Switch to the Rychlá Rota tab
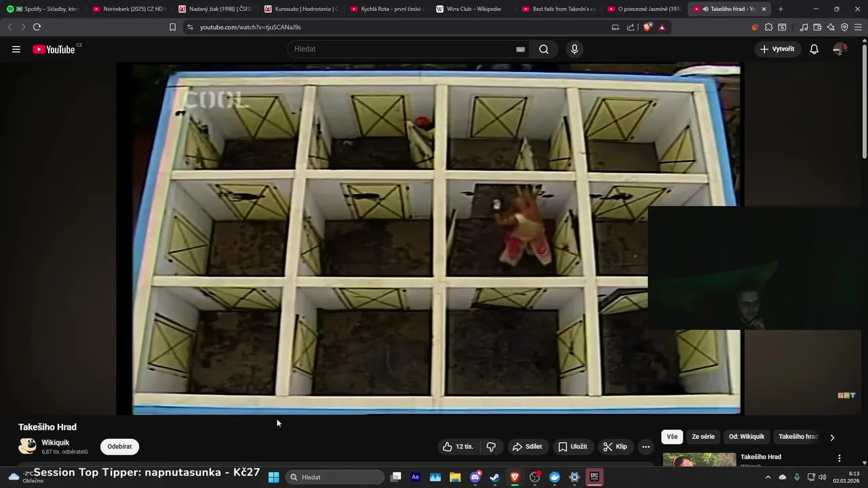 pyautogui.click(x=387, y=9)
